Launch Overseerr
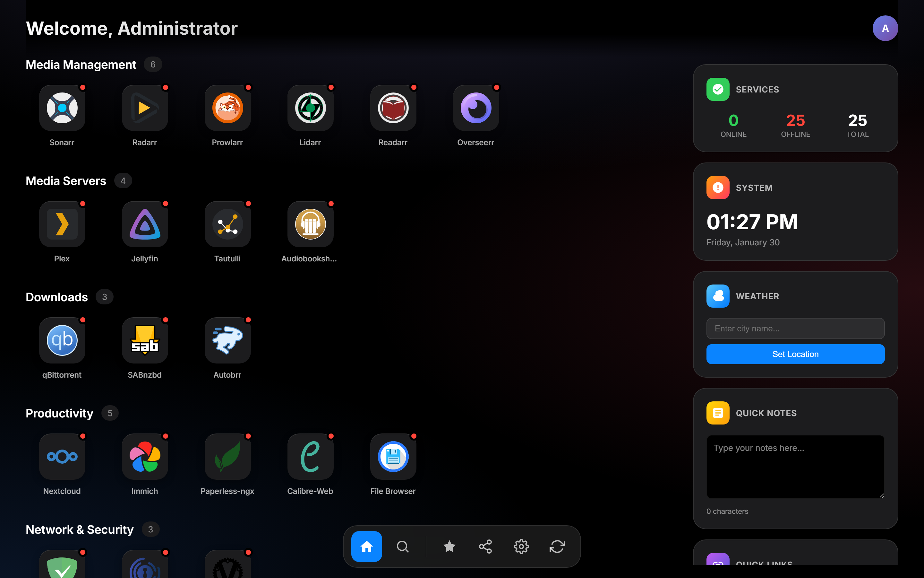 476,108
